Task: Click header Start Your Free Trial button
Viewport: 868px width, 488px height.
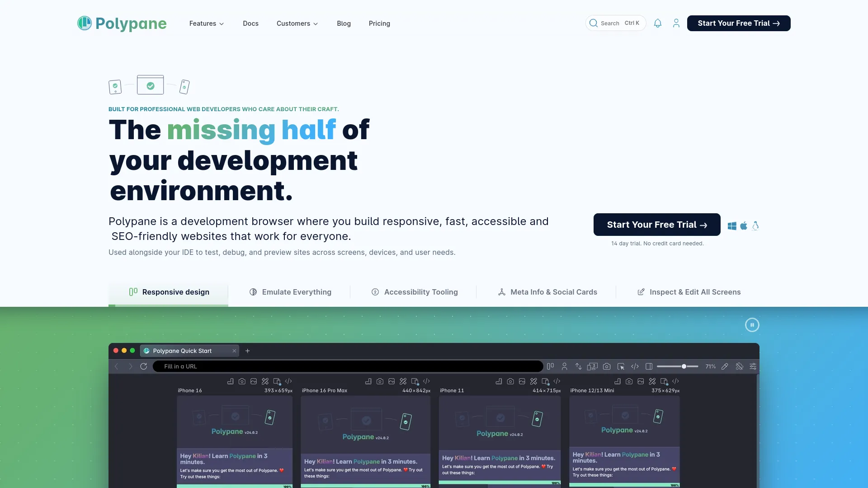Action: tap(739, 23)
